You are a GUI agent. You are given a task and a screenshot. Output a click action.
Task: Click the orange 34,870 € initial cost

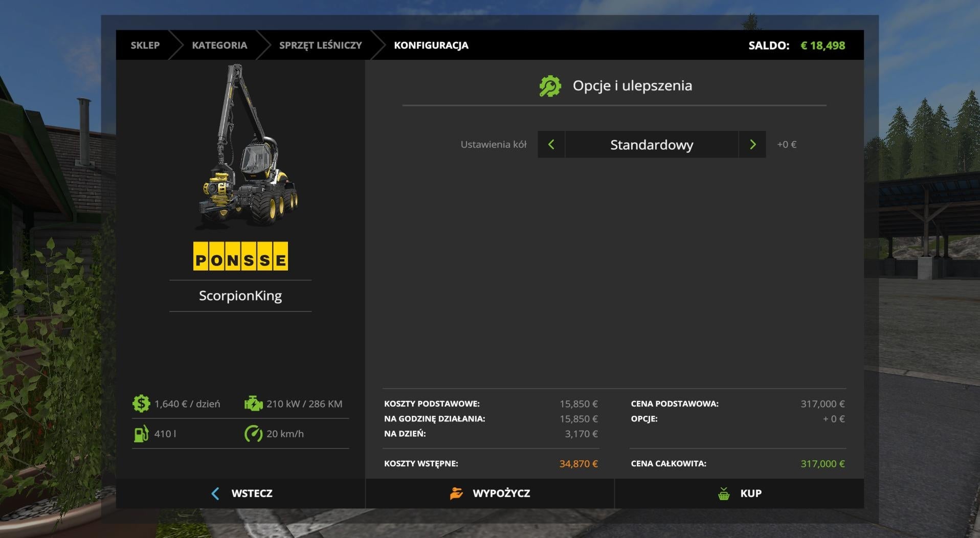578,464
